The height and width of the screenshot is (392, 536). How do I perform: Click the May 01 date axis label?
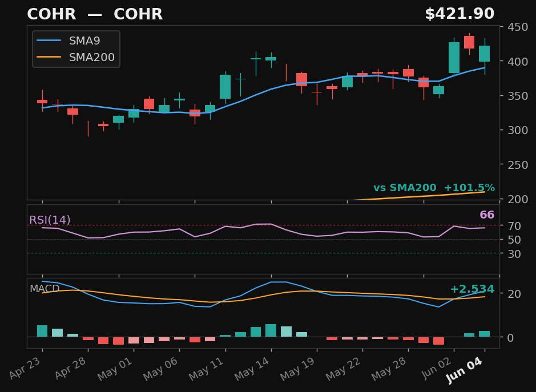115,369
